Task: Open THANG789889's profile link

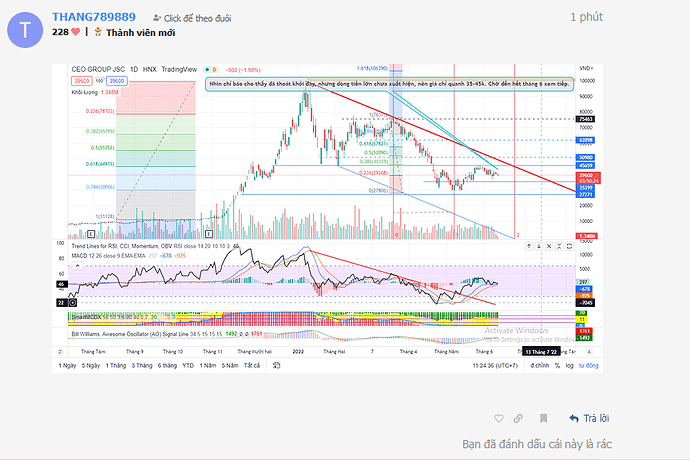Action: point(93,18)
